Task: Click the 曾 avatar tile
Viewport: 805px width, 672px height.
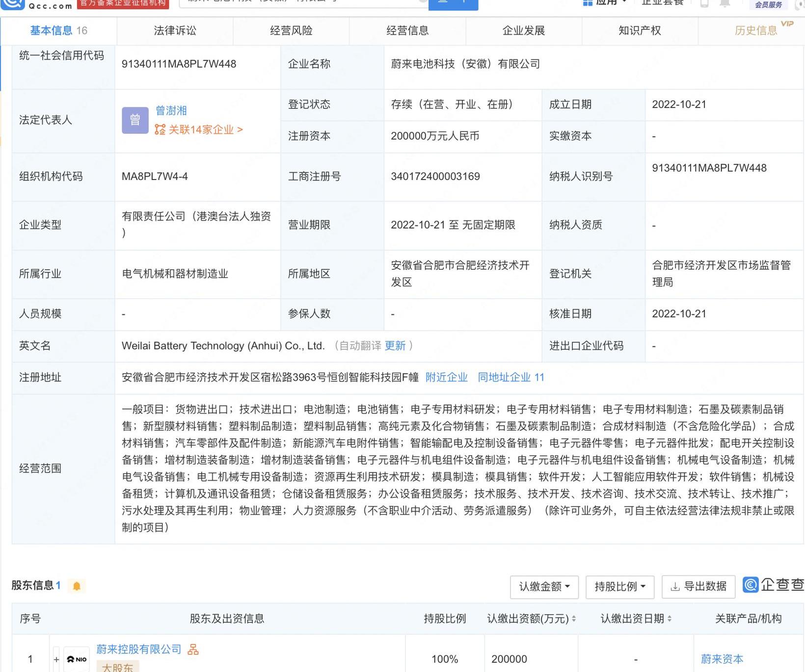Action: point(135,120)
